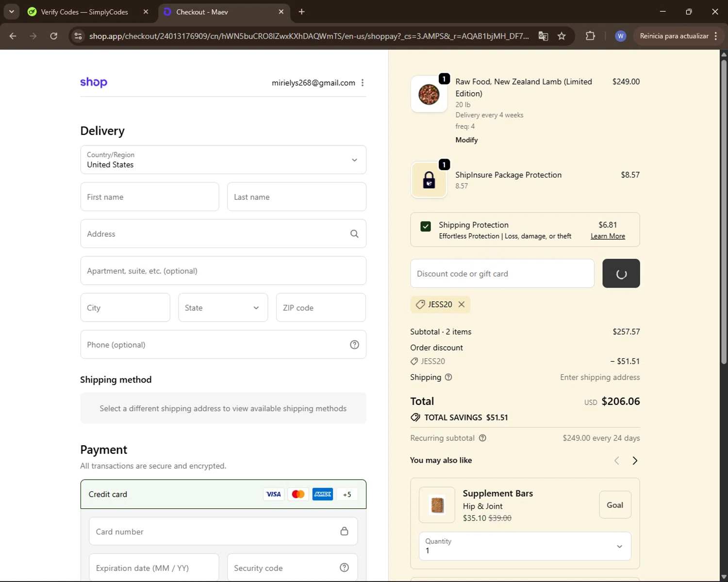Click the Last name field

pos(297,197)
